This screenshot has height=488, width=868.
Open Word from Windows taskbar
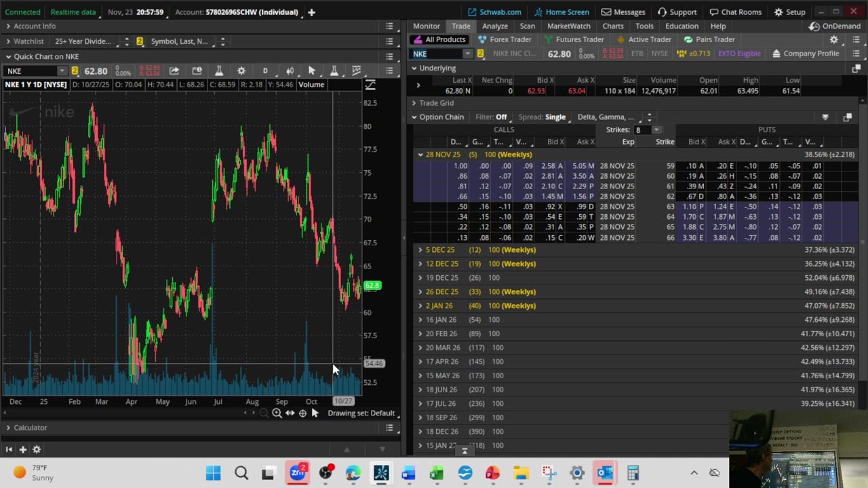[408, 472]
